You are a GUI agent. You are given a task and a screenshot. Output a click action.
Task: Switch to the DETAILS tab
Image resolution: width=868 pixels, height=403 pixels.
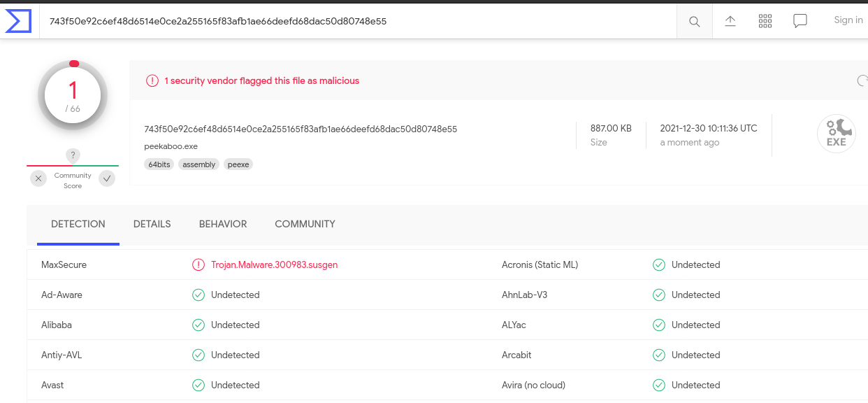pyautogui.click(x=152, y=224)
